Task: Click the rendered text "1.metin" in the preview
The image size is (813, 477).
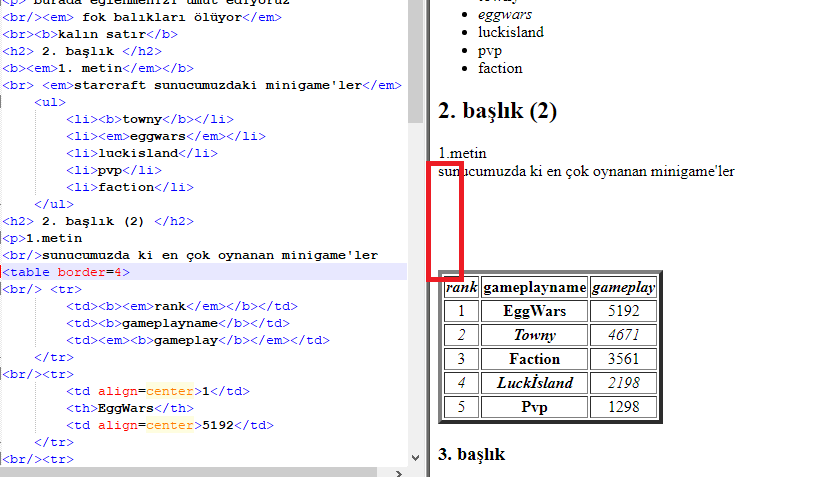Action: (462, 153)
